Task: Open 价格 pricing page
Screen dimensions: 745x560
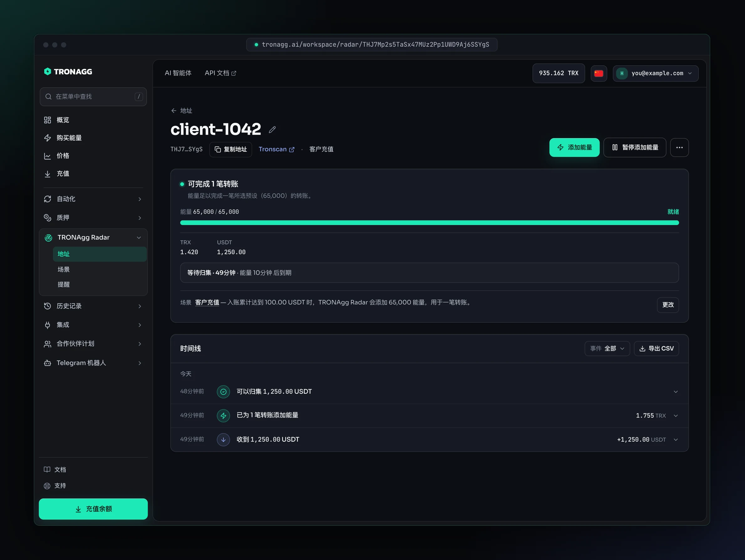Action: [93, 156]
